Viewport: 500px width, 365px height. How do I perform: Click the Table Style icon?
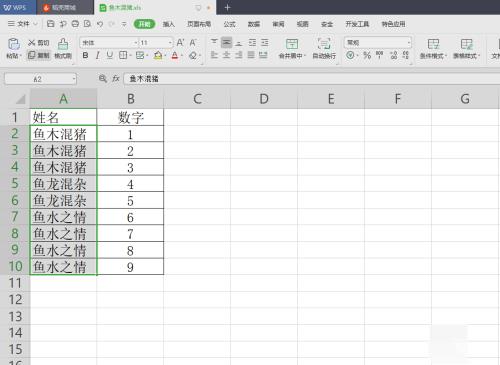(x=466, y=44)
